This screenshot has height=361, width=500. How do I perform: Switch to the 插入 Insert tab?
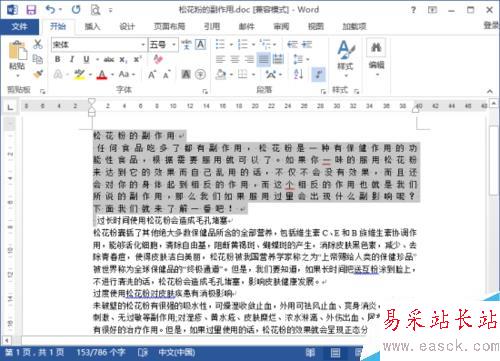pyautogui.click(x=92, y=26)
